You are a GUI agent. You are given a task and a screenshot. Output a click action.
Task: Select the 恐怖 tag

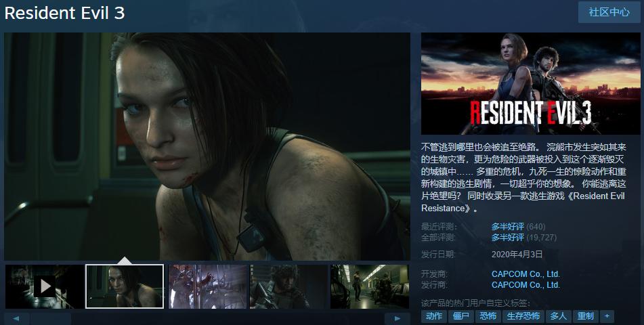488,316
